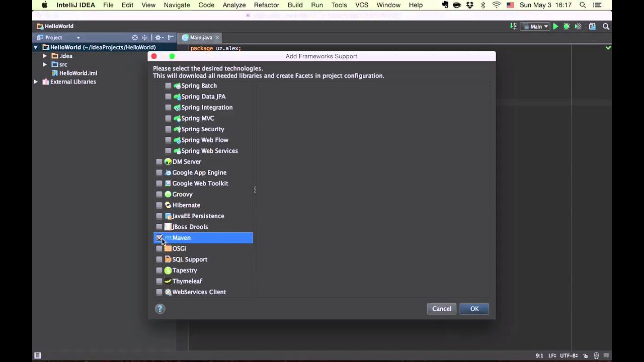Switch to the Main.java editor tab
The height and width of the screenshot is (362, 644).
pyautogui.click(x=201, y=38)
